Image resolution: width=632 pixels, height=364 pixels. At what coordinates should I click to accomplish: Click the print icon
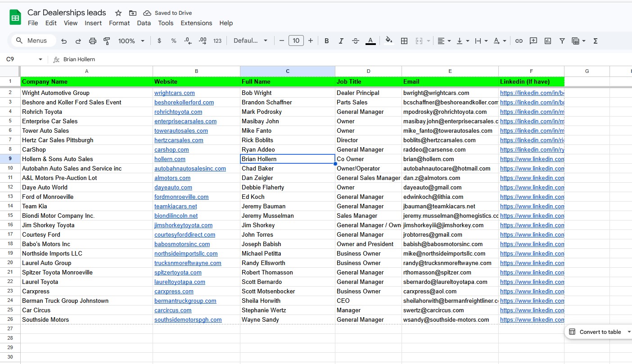click(x=93, y=41)
